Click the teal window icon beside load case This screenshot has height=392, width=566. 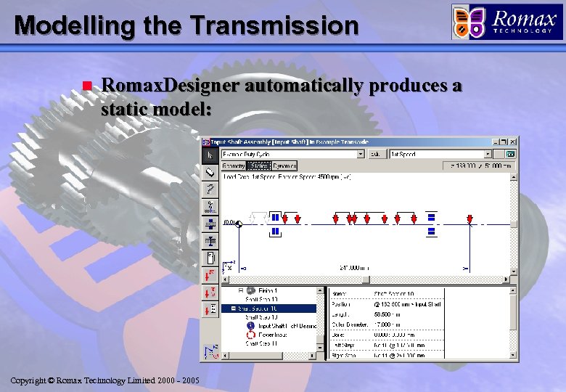tap(510, 154)
